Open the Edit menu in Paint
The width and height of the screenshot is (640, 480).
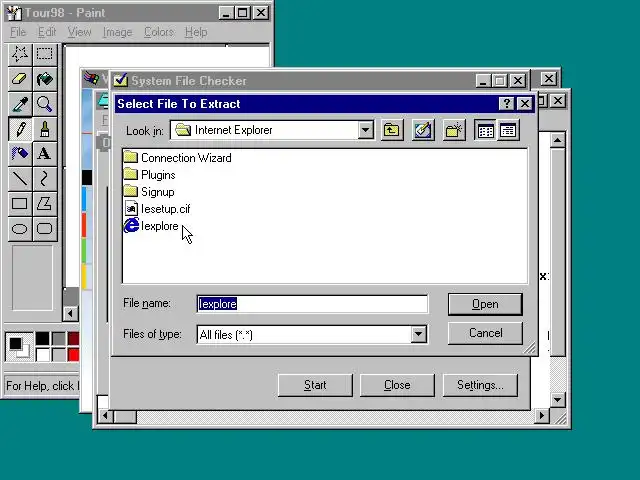click(x=47, y=32)
